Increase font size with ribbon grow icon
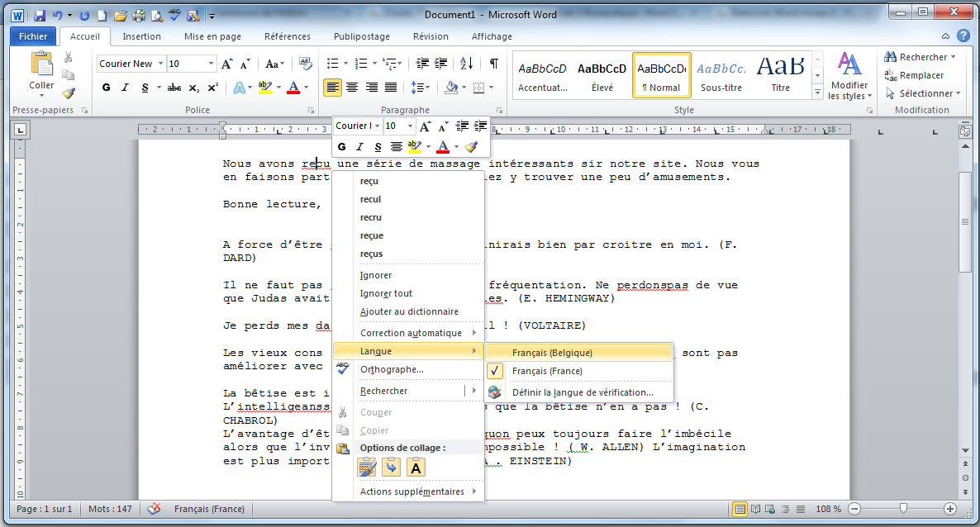 [227, 64]
